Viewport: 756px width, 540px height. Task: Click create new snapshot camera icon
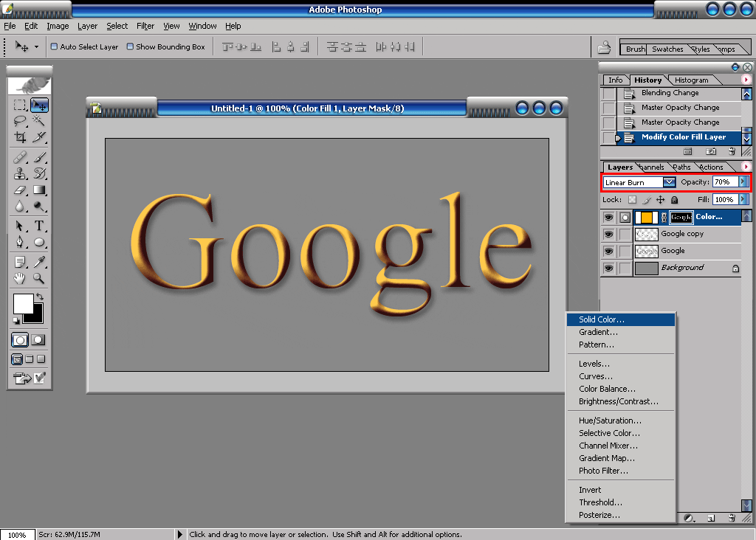tap(711, 152)
